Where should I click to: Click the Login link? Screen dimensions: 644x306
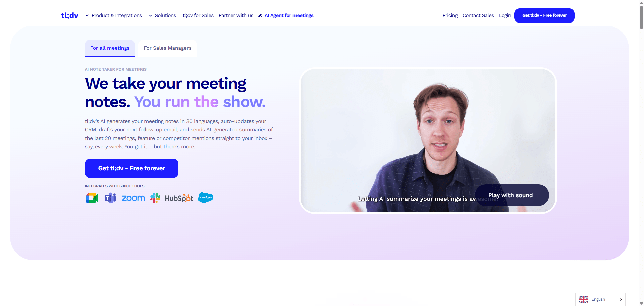tap(505, 15)
